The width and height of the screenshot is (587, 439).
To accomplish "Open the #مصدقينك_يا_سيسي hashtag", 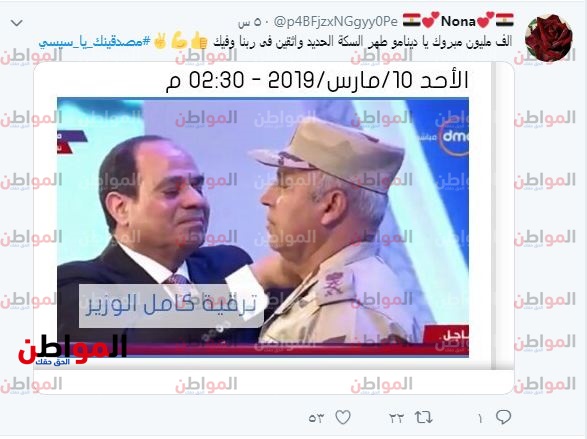I will click(x=95, y=42).
